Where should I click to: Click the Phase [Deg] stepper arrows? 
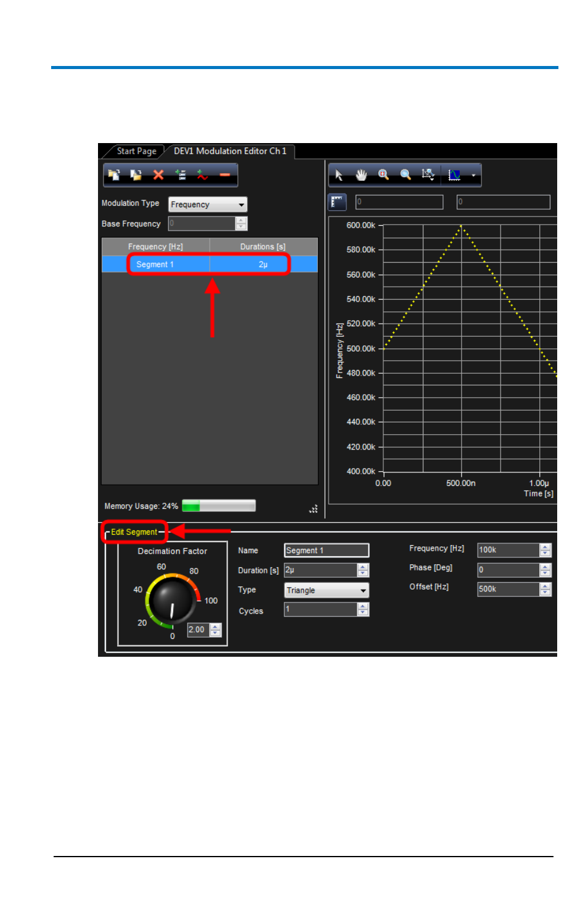(x=545, y=570)
